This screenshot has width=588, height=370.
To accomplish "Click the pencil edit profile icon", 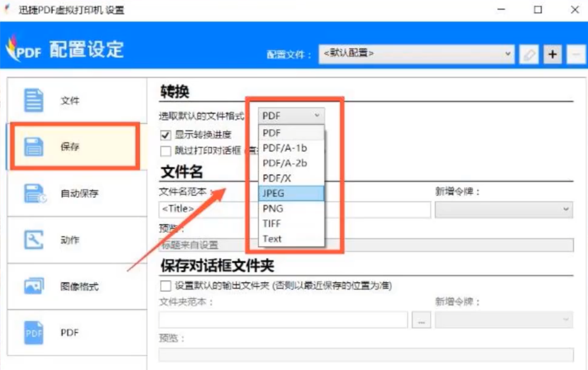I will pos(529,54).
